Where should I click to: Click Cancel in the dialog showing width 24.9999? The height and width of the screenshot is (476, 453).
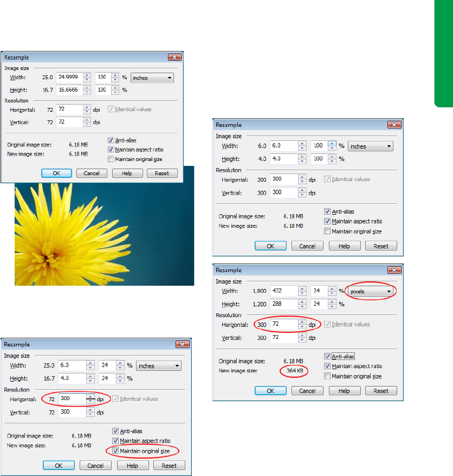tap(92, 173)
